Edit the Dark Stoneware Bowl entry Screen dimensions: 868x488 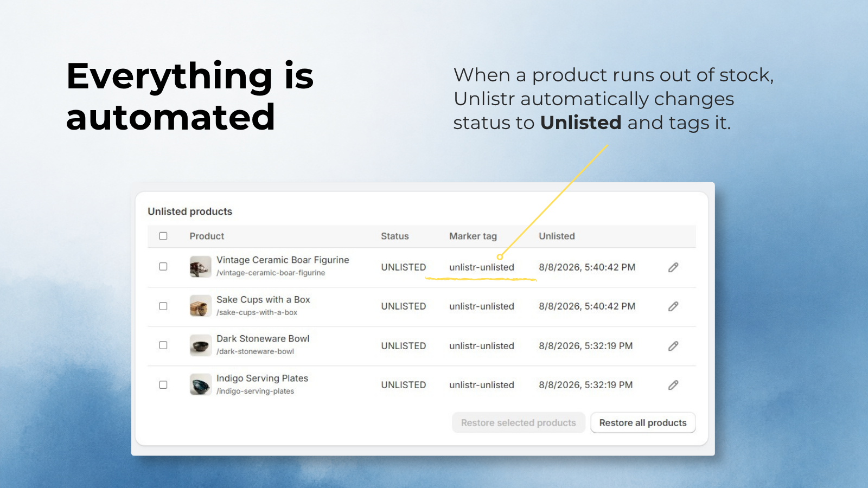pyautogui.click(x=673, y=346)
